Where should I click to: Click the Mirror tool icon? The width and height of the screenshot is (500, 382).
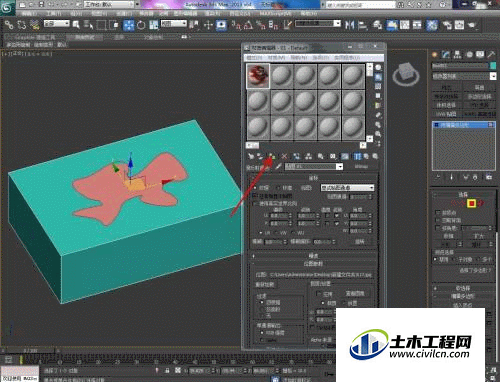tap(349, 25)
